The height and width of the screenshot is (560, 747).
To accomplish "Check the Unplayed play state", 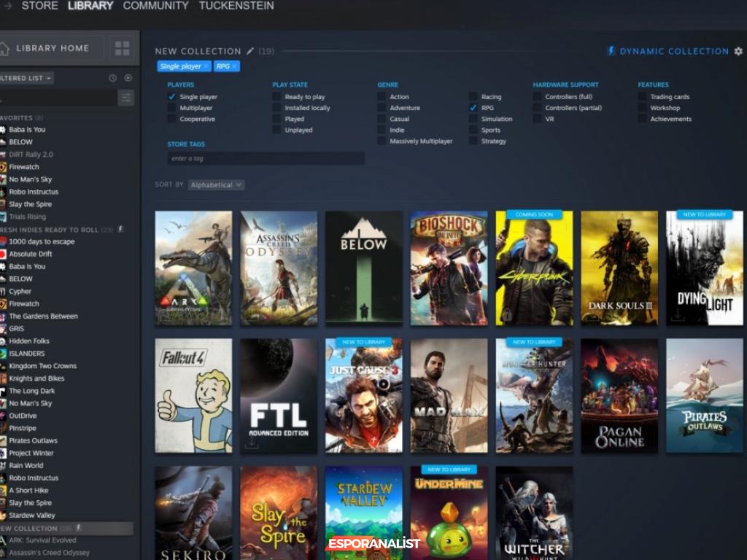I will [276, 130].
